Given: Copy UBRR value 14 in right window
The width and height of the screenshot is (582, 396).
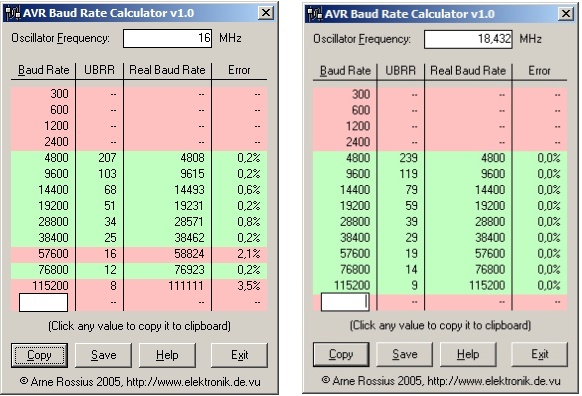Looking at the screenshot, I should pyautogui.click(x=411, y=269).
